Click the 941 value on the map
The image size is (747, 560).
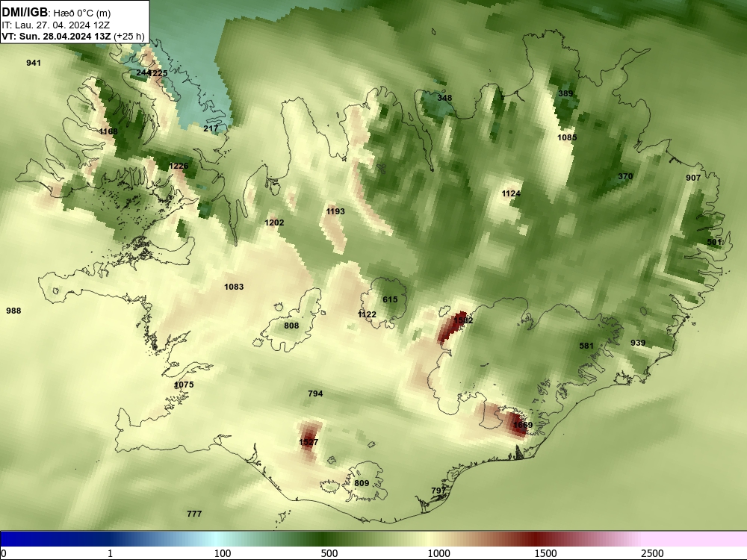[x=34, y=63]
